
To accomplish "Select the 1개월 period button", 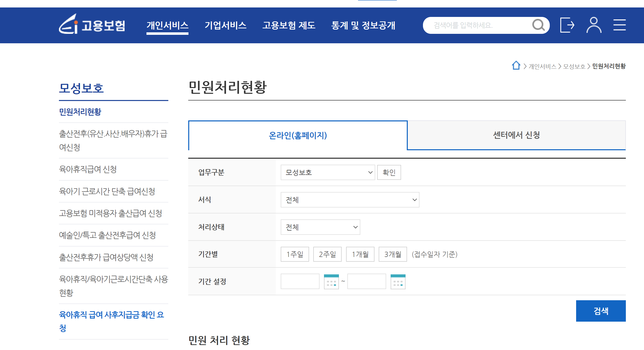I will coord(360,254).
